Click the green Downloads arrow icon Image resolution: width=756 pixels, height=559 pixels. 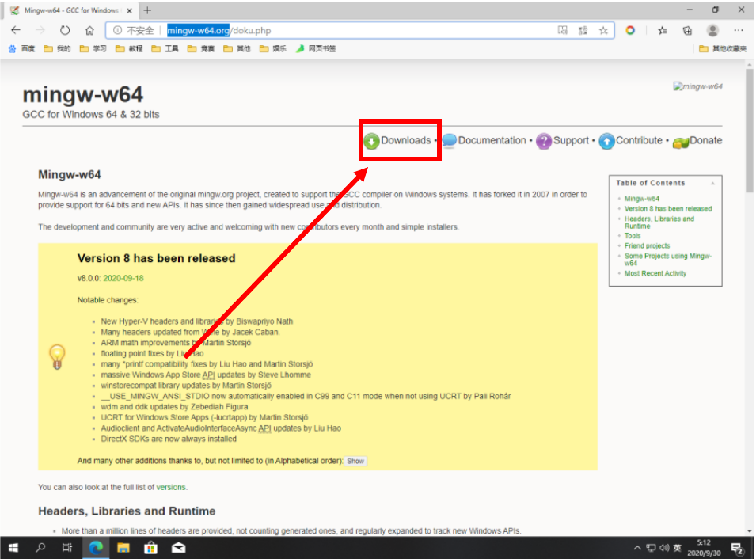coord(371,141)
